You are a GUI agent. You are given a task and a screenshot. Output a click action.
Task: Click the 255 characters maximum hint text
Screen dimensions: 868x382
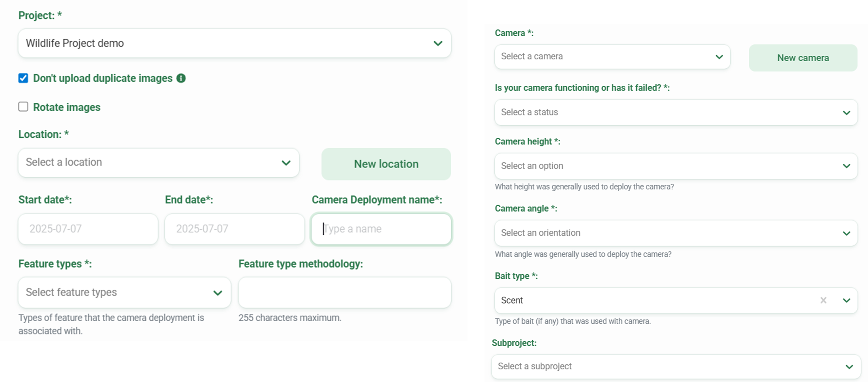point(290,318)
